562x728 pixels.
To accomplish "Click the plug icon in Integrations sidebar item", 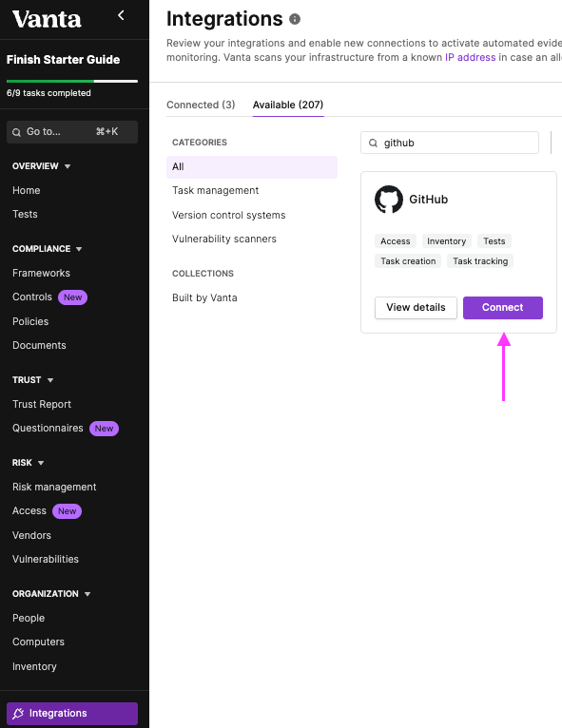I will coord(18,713).
